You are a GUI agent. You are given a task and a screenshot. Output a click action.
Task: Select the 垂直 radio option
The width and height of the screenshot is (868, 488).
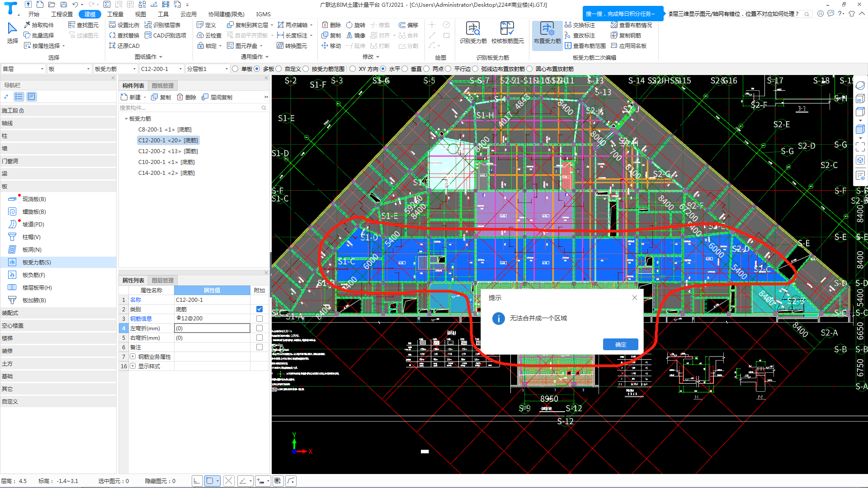coord(405,69)
